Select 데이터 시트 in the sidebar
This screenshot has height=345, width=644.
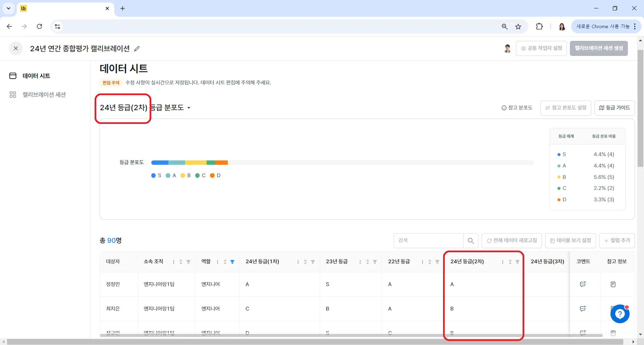pos(36,76)
